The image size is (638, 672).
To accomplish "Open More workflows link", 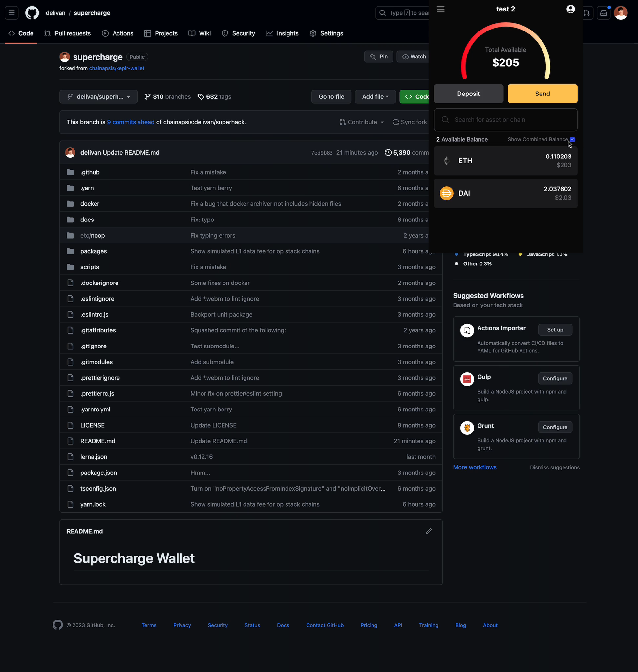I will click(475, 467).
